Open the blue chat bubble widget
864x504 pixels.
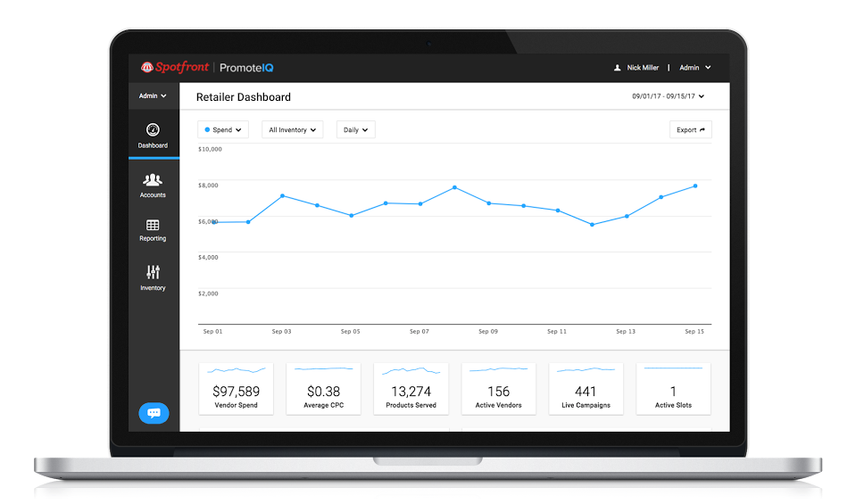point(154,413)
